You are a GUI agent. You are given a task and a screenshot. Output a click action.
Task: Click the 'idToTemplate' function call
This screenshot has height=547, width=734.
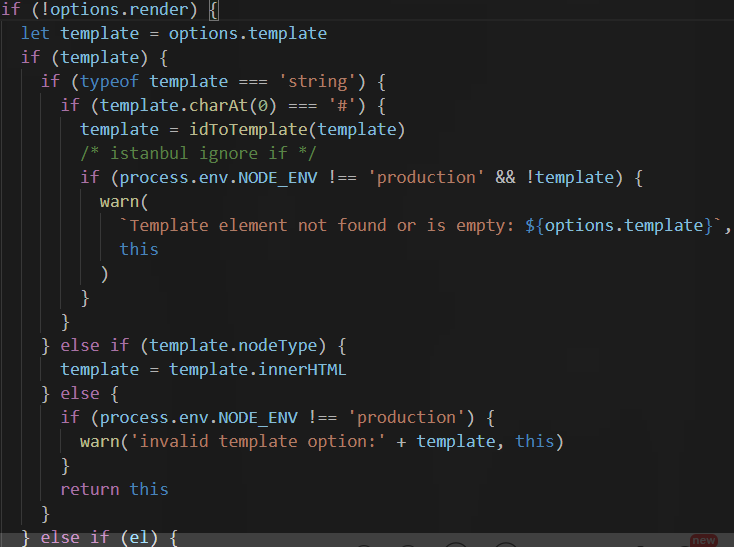pyautogui.click(x=248, y=130)
